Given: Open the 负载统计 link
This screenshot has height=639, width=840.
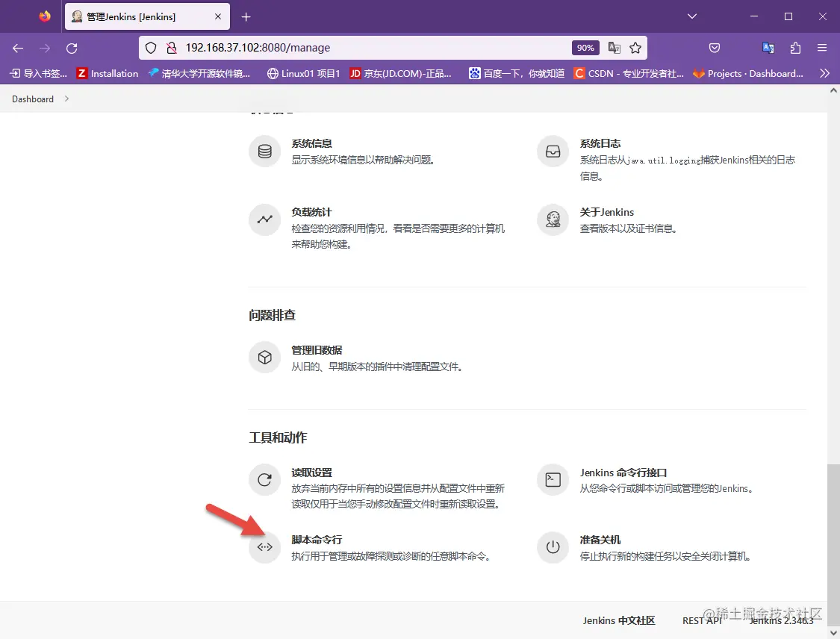Looking at the screenshot, I should (312, 212).
